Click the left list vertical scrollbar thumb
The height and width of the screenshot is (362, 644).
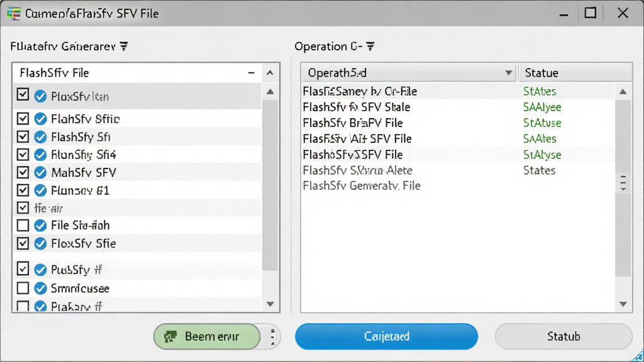pos(270,185)
